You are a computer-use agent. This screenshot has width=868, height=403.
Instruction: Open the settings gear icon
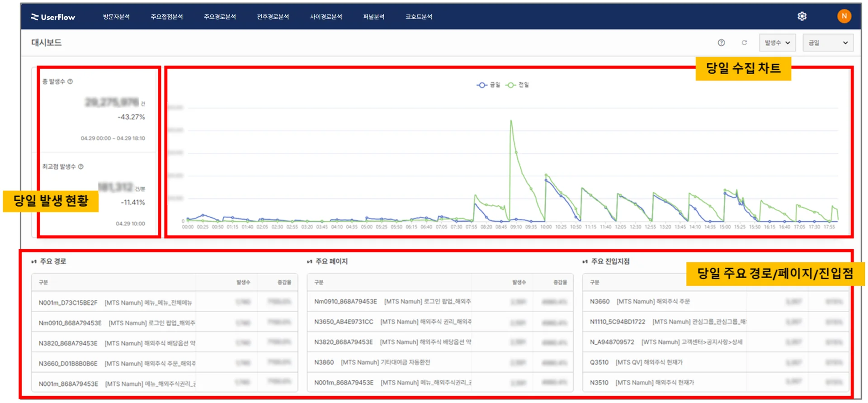point(802,16)
